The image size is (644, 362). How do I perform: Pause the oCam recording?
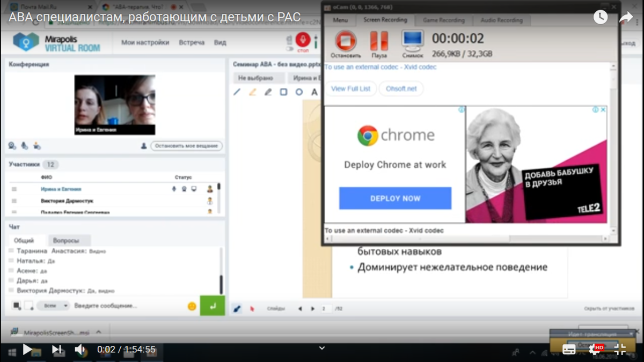tap(379, 45)
